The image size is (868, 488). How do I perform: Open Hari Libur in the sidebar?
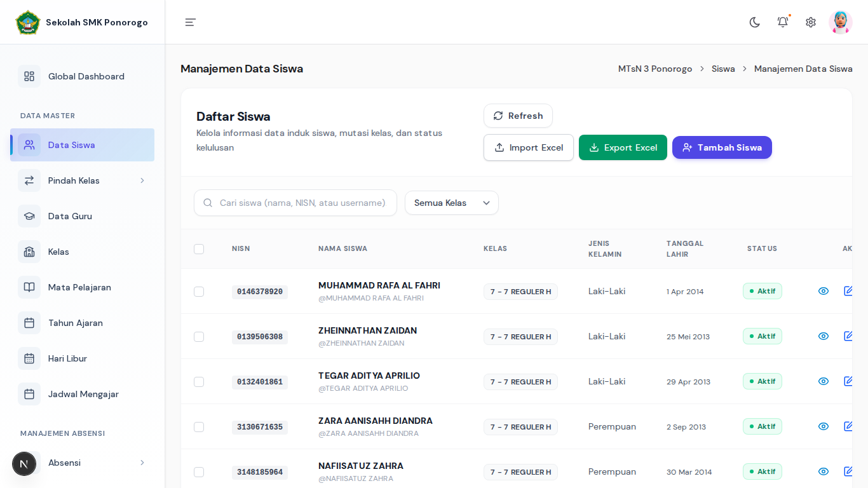(82, 358)
